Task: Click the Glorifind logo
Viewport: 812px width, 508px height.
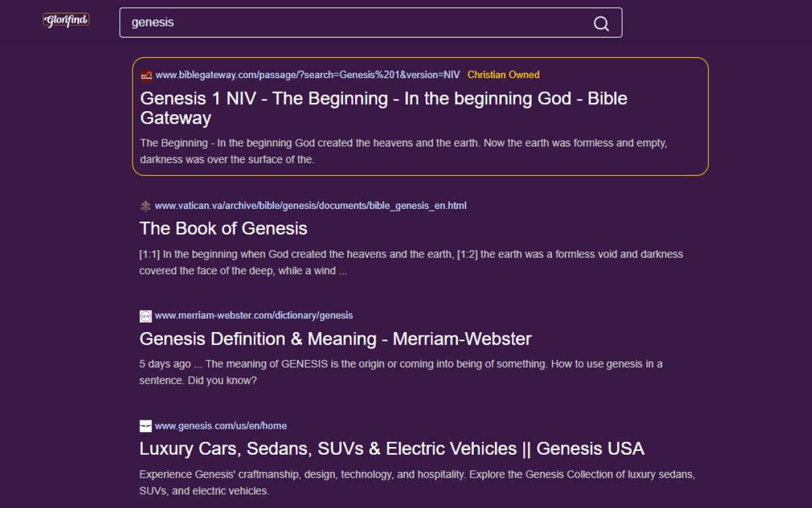Action: 66,21
